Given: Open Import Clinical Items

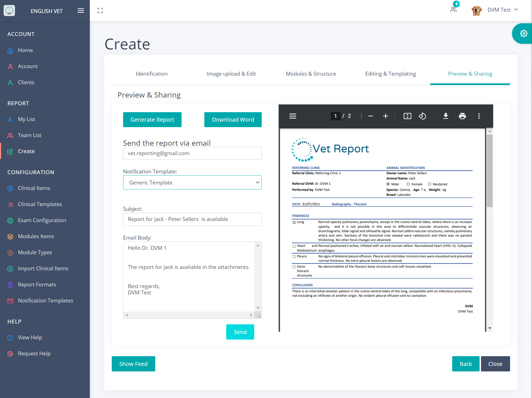Looking at the screenshot, I should tap(43, 268).
